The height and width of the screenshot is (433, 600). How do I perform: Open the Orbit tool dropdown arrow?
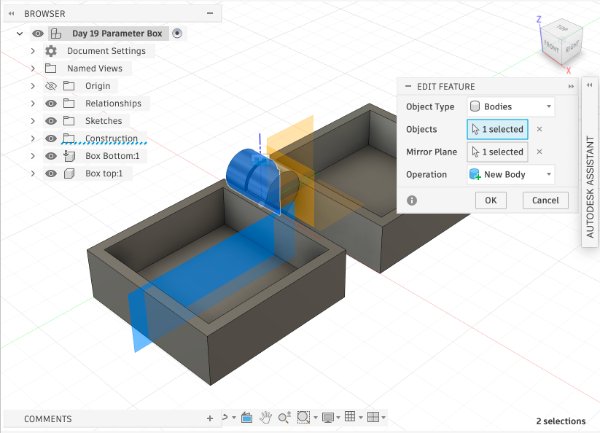click(x=234, y=417)
